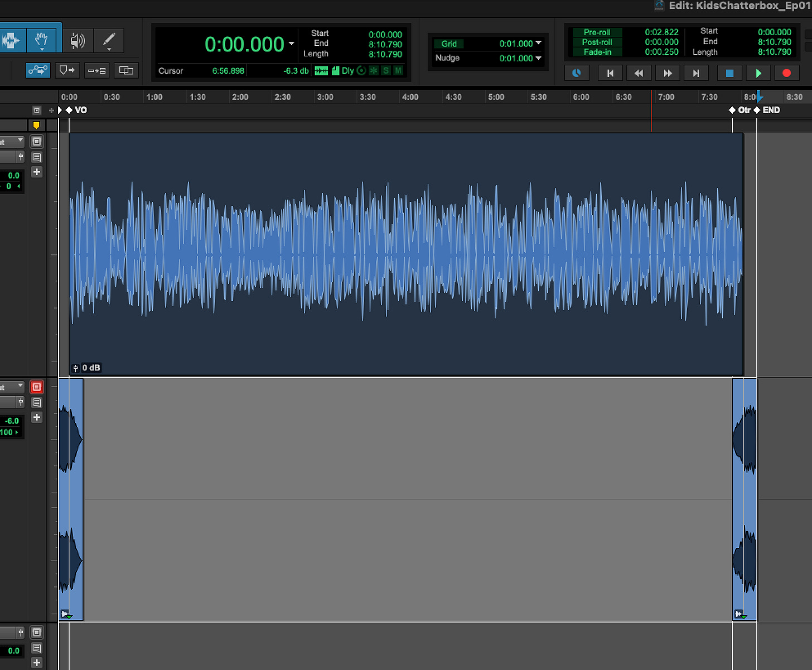Click the blue Stop button
This screenshot has height=670, width=812.
point(729,73)
